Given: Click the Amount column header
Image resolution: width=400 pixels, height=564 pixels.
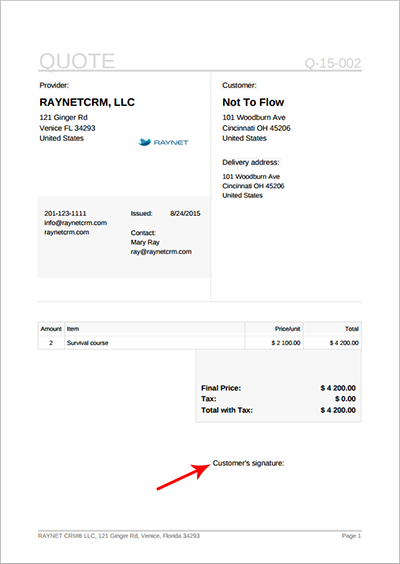Looking at the screenshot, I should [x=51, y=329].
